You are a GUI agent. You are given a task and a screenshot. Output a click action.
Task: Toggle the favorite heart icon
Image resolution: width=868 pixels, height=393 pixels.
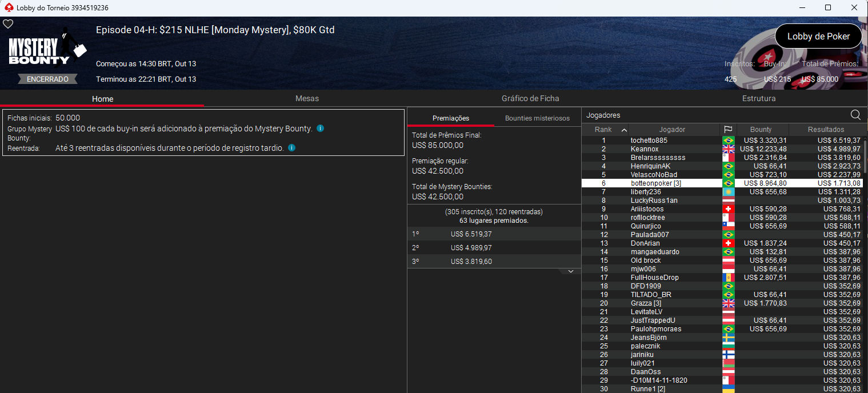click(8, 24)
